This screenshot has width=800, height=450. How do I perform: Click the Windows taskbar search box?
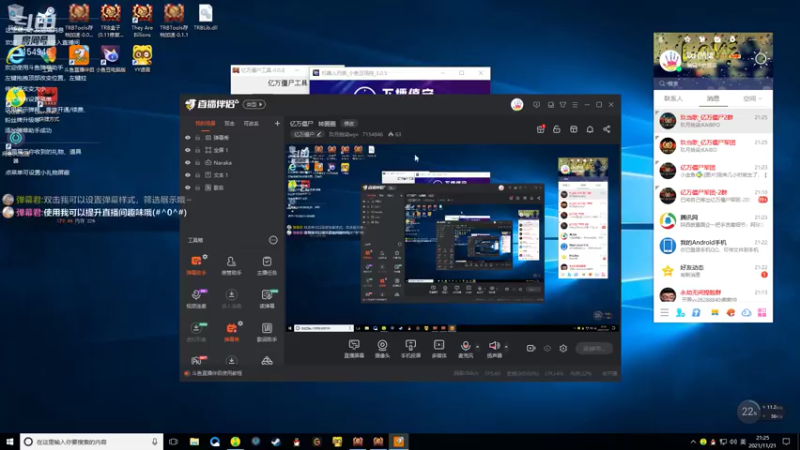[x=92, y=442]
